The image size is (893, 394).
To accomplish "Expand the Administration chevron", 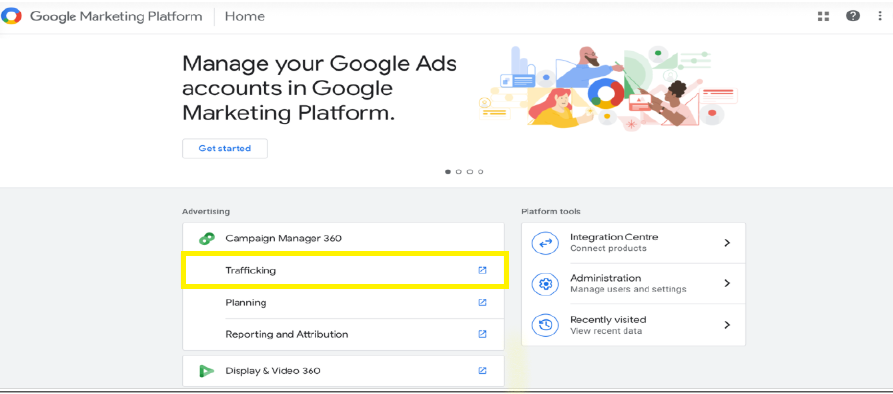I will pyautogui.click(x=727, y=283).
